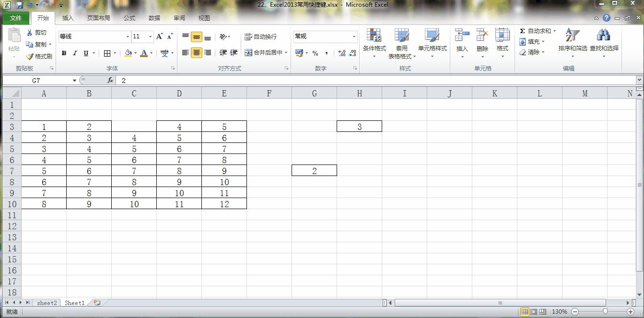Switch to Page Layout (页面布局) tab
This screenshot has height=318, width=644.
coord(98,18)
